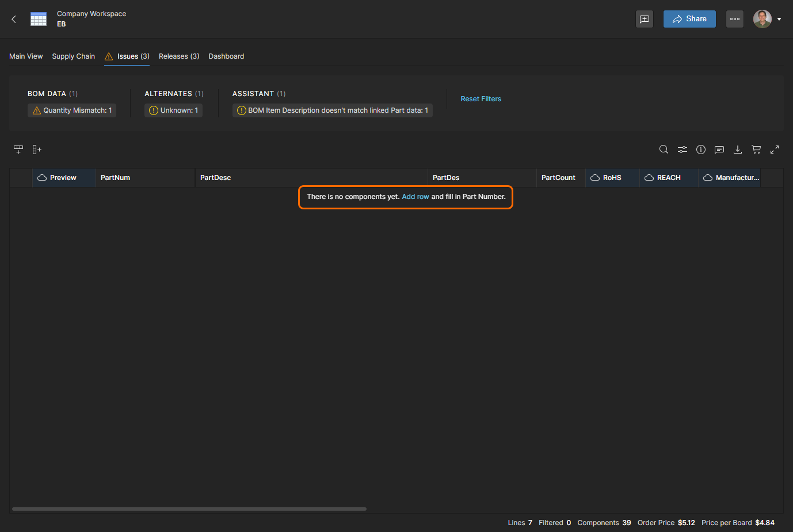Expand table to full screen

(775, 150)
